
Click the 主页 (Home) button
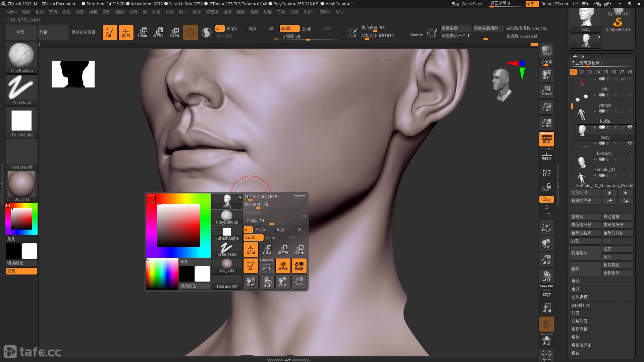pyautogui.click(x=21, y=33)
